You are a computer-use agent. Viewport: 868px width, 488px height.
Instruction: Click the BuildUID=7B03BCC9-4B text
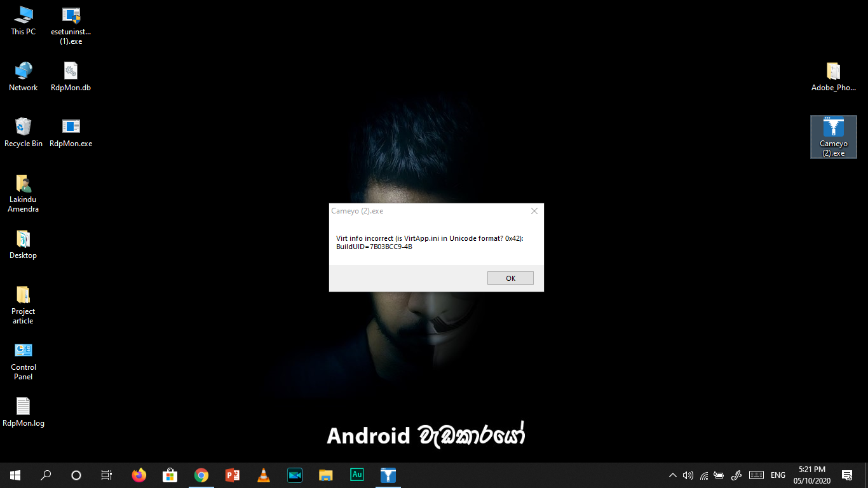coord(374,247)
